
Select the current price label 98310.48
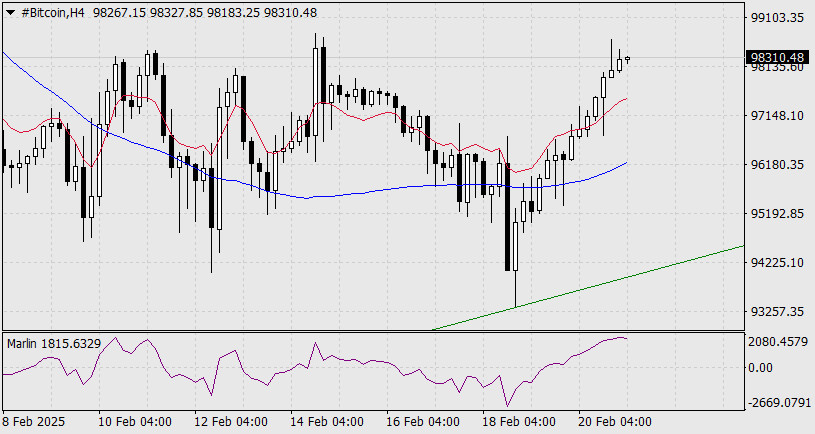click(777, 57)
